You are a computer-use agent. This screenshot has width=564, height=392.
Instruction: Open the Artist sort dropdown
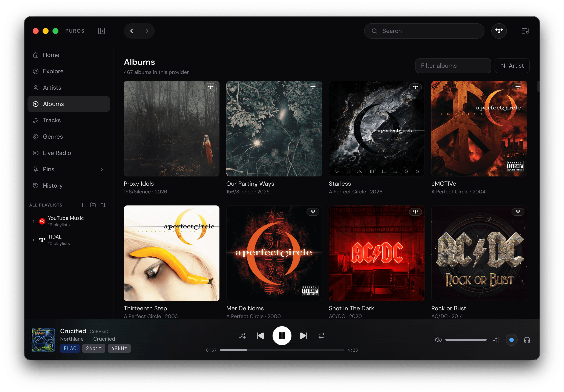tap(512, 66)
